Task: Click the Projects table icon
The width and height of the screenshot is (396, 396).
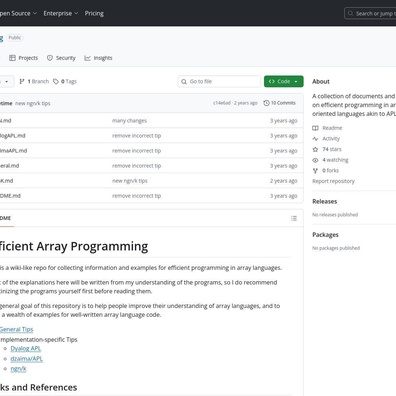Action: pyautogui.click(x=12, y=58)
